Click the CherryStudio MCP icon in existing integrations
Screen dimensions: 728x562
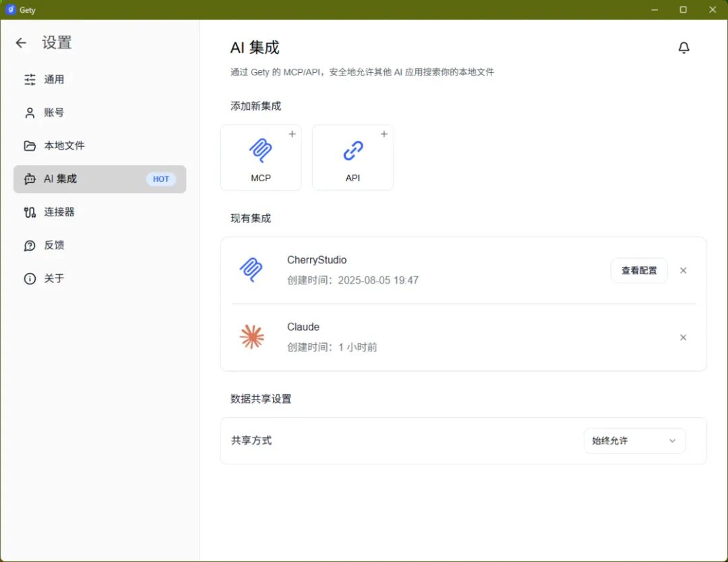point(251,270)
